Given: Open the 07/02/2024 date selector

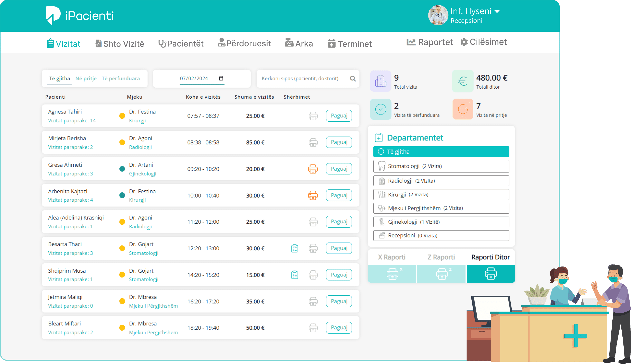Looking at the screenshot, I should (x=202, y=79).
